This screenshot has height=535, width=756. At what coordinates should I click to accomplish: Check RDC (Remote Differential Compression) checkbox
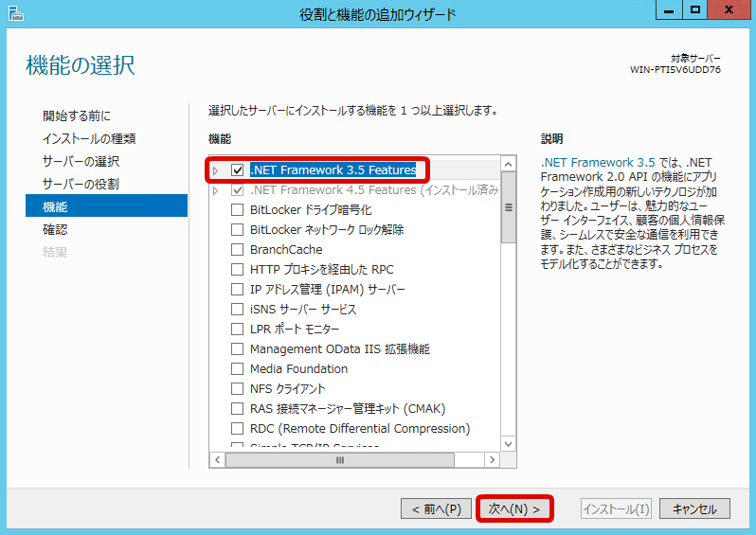coord(237,428)
